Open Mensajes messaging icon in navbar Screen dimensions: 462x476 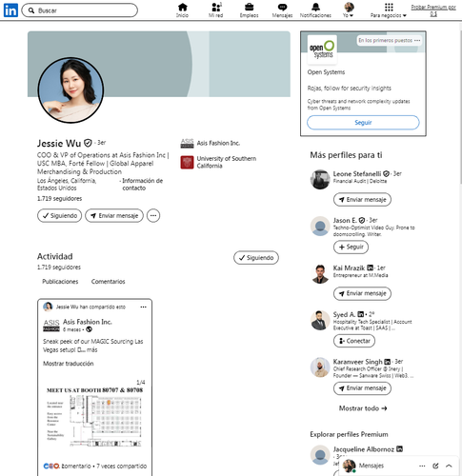point(282,10)
